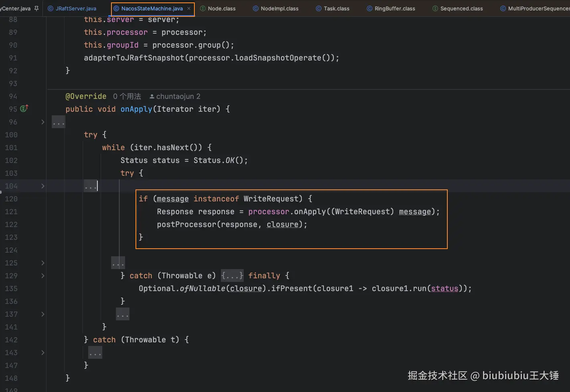The image size is (570, 392).
Task: Open the RingBuffer.class tab
Action: (391, 8)
